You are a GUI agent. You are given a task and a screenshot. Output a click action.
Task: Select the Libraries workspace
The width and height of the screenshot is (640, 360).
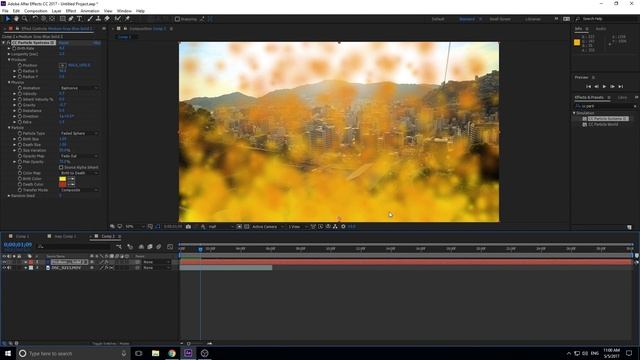533,19
